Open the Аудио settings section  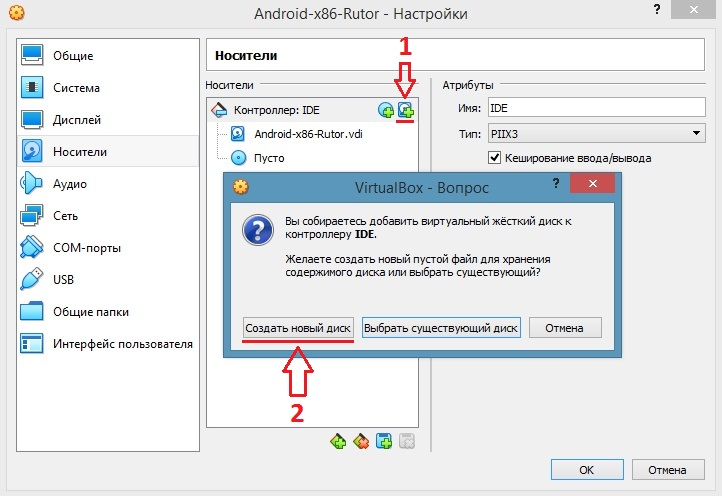click(x=69, y=184)
